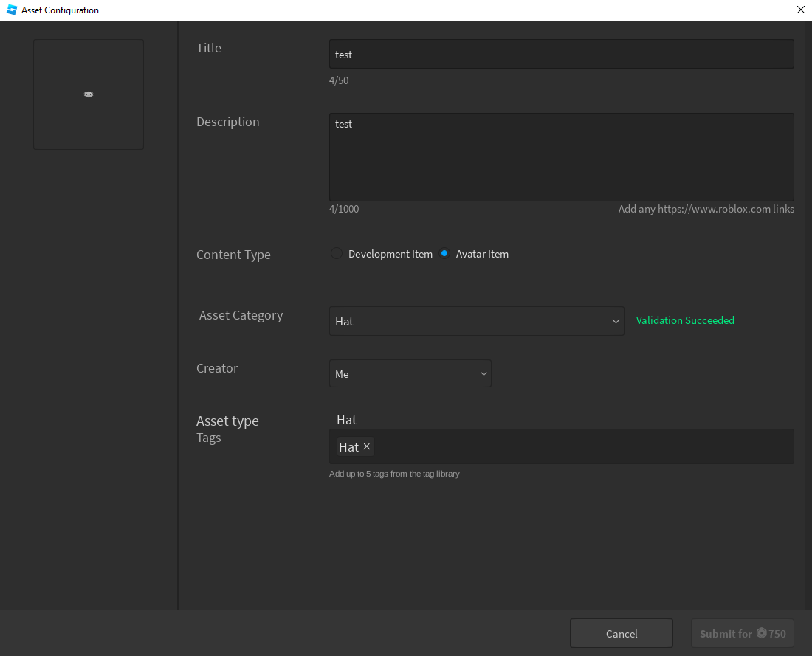This screenshot has width=812, height=656.
Task: Click the chevron on the Creator dropdown
Action: (x=484, y=373)
